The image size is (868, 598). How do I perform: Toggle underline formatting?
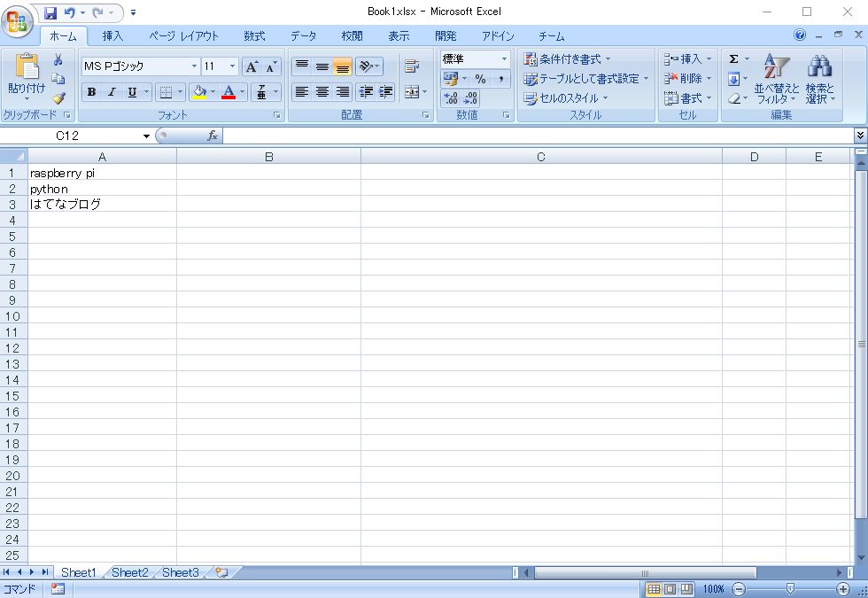tap(132, 92)
